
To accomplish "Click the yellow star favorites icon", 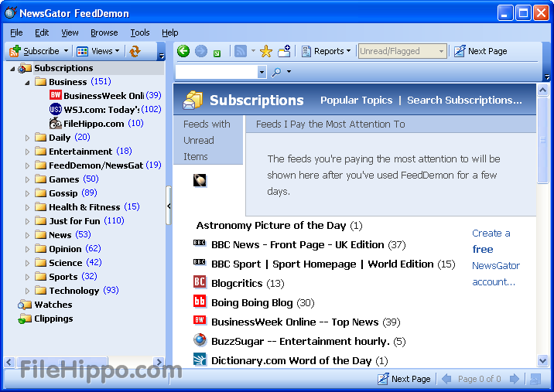I will pos(266,51).
